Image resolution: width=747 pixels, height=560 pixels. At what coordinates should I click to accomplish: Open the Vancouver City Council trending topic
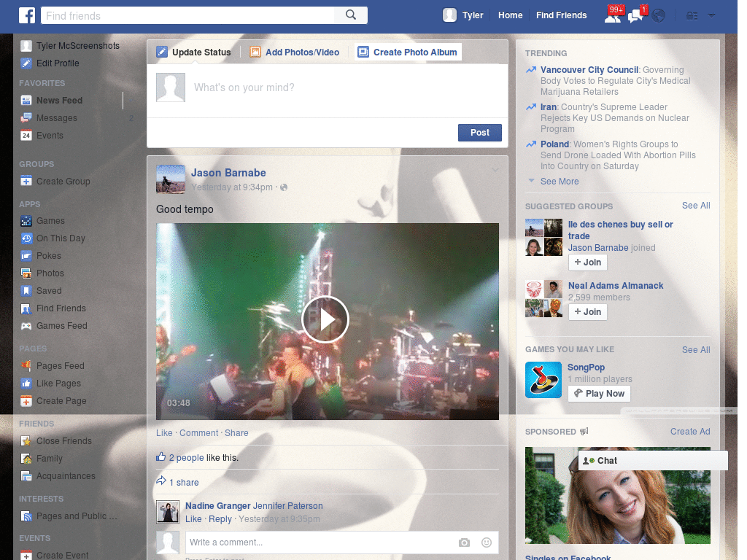point(589,70)
